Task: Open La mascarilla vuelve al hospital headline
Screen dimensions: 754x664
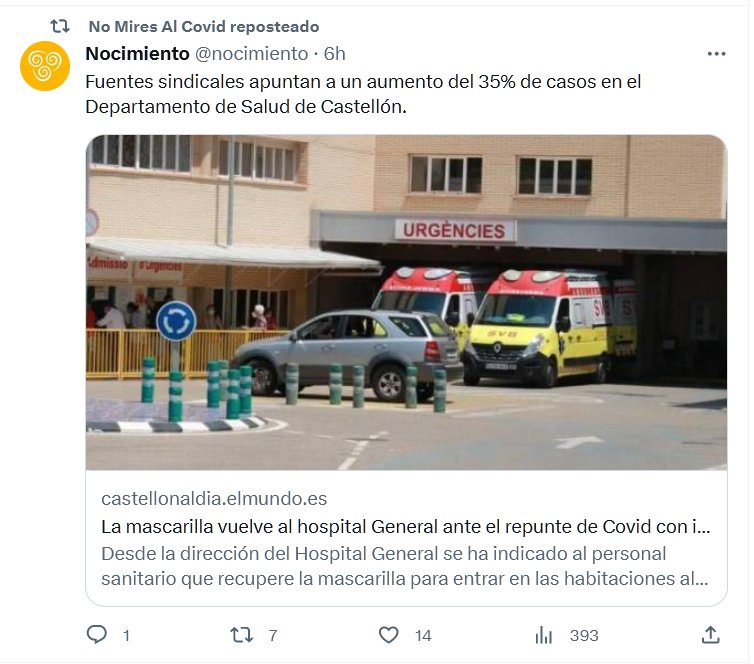Action: tap(406, 526)
